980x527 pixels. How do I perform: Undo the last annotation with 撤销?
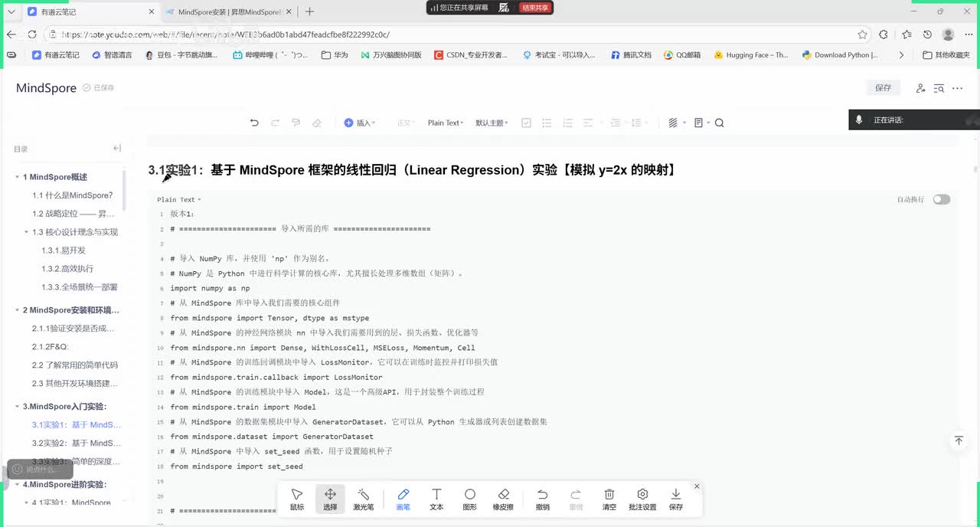pos(542,499)
